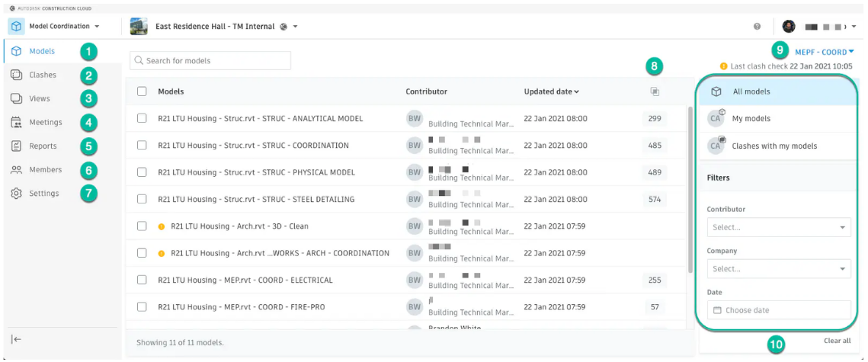Click the calendar icon in Date filter

(717, 310)
